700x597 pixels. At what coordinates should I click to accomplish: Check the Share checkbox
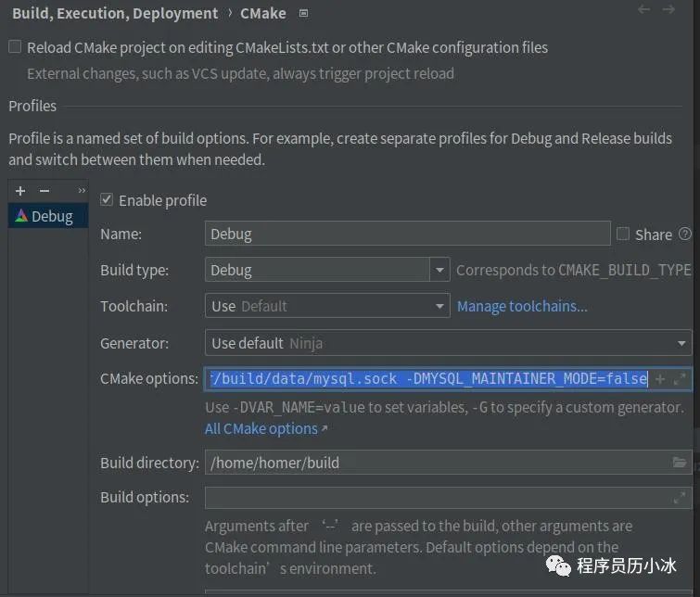(x=623, y=235)
